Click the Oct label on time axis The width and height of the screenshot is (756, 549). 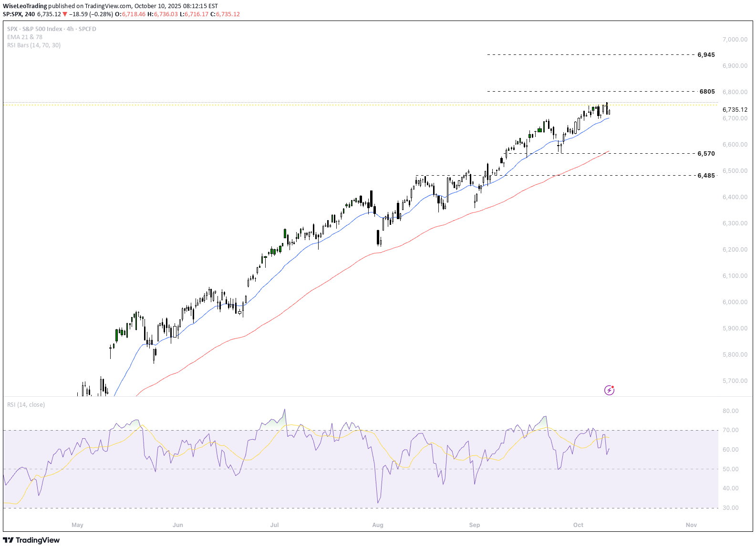[578, 525]
